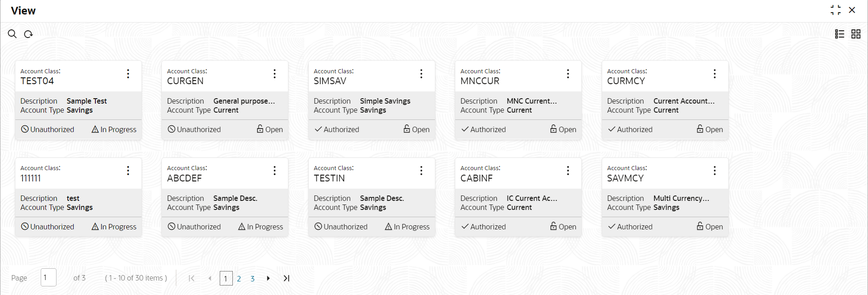Open TEST04 card options menu

(128, 74)
